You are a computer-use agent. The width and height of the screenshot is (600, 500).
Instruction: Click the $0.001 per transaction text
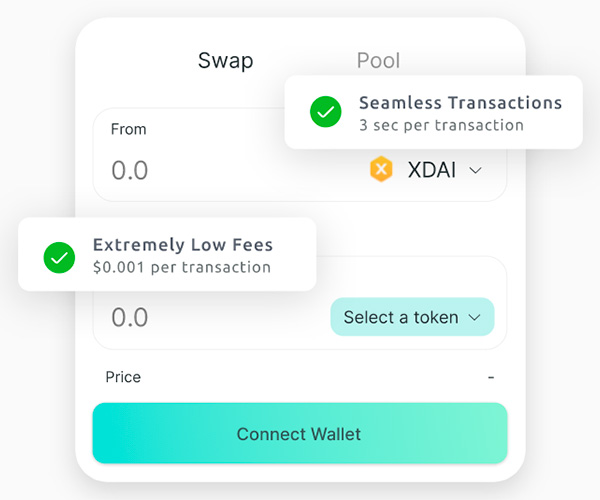pos(182,267)
